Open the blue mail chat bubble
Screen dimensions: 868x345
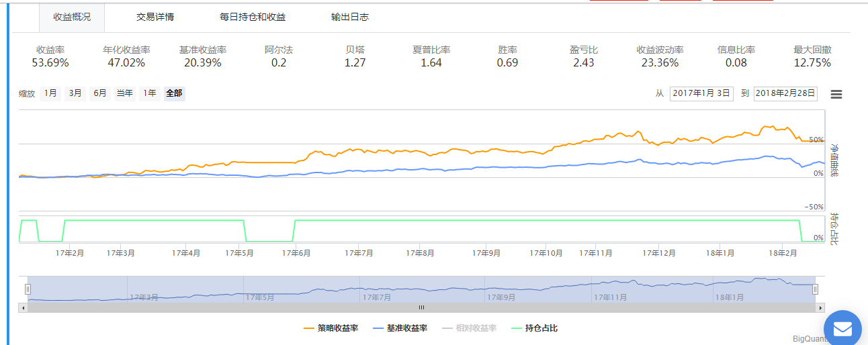coord(842,328)
